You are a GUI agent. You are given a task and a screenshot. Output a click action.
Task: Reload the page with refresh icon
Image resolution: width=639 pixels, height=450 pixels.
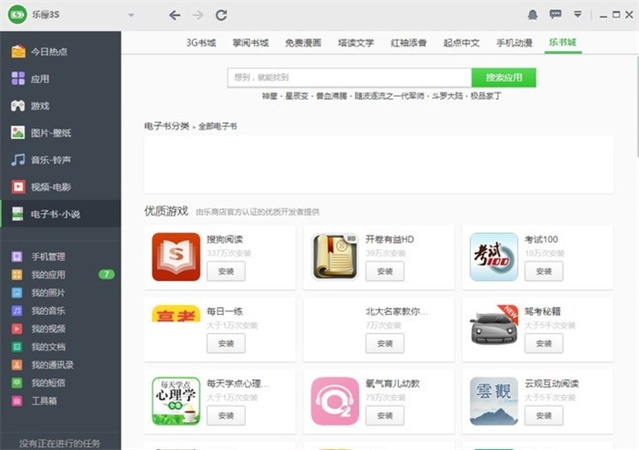click(221, 15)
